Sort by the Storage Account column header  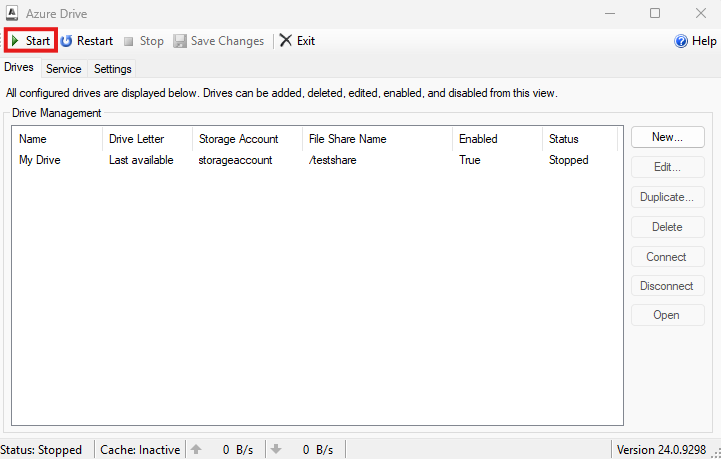tap(247, 139)
